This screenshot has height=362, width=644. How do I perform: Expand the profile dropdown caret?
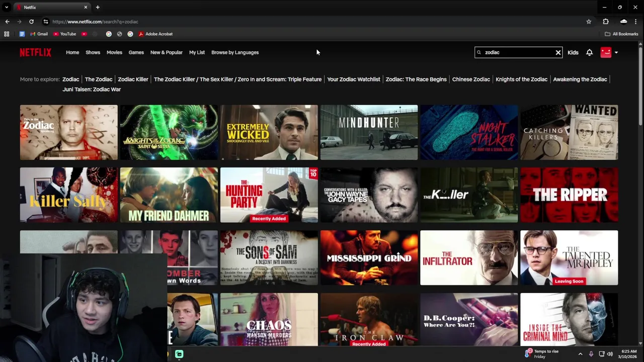(x=616, y=52)
